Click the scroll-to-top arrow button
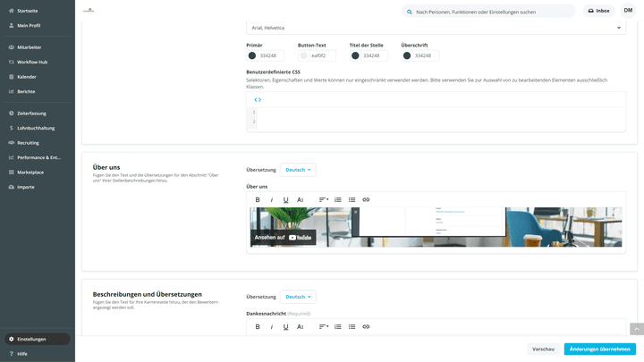 tap(636, 329)
